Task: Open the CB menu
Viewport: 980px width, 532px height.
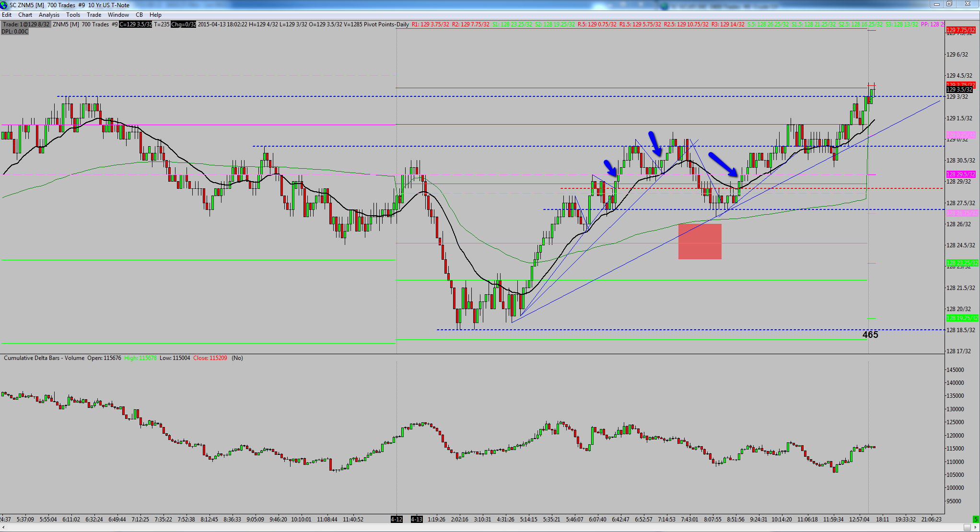Action: (139, 15)
